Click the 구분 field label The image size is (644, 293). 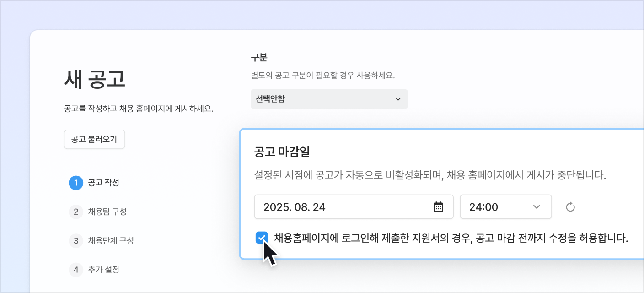tap(259, 58)
